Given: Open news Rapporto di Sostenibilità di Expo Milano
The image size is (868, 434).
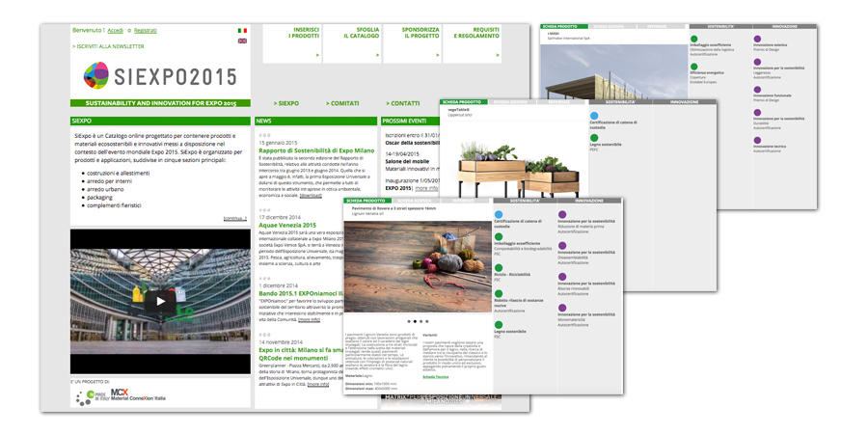Looking at the screenshot, I should 316,150.
